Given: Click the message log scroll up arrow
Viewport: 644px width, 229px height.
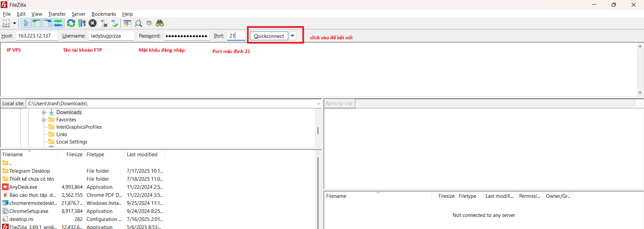Looking at the screenshot, I should tap(640, 46).
